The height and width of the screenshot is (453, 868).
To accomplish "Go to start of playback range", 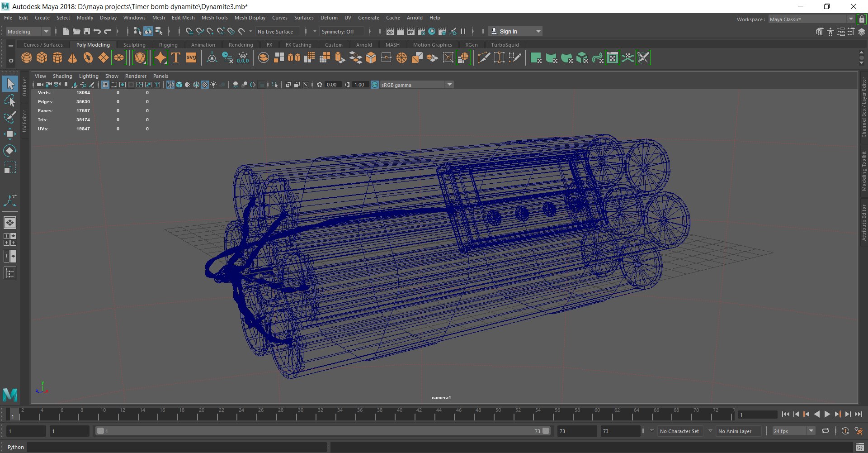I will 786,414.
